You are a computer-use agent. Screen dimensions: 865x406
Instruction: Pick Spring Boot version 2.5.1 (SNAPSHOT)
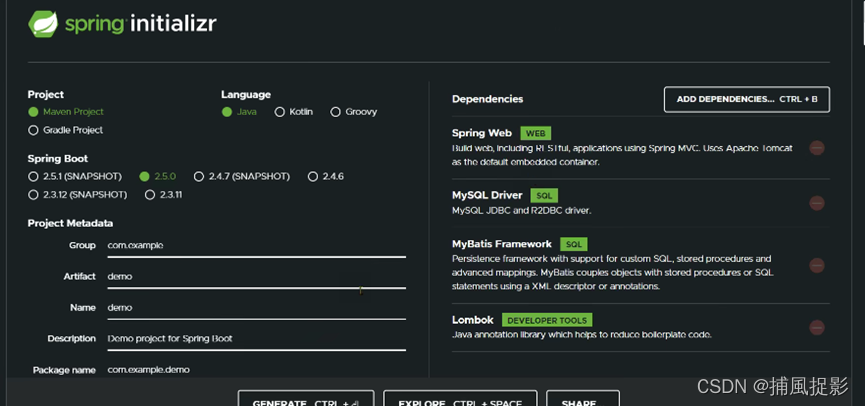pos(33,177)
